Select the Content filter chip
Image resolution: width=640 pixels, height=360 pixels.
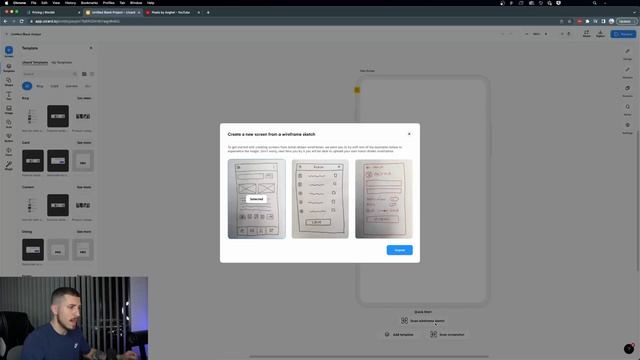coord(71,86)
